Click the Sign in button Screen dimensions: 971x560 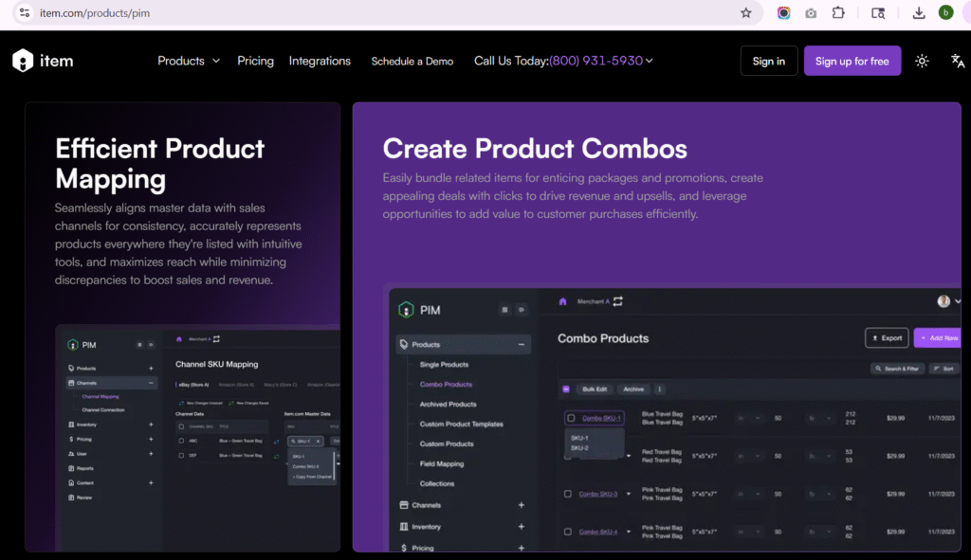(x=768, y=61)
